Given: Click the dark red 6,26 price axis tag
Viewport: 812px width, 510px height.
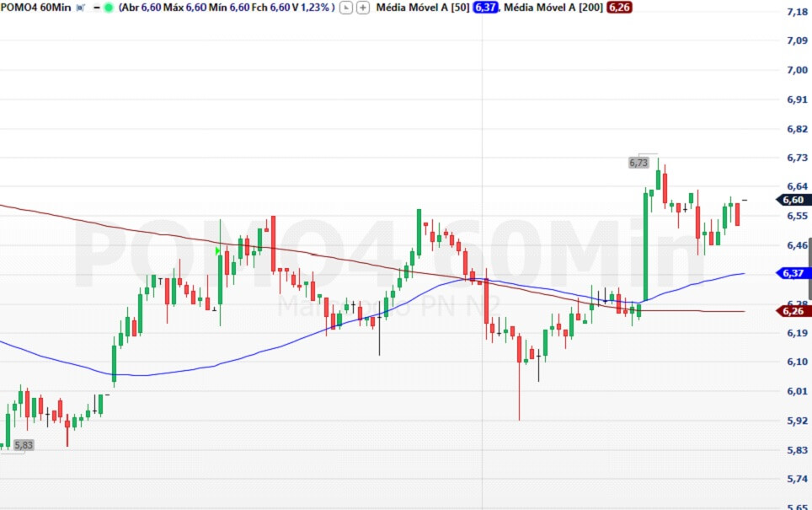Looking at the screenshot, I should (792, 311).
